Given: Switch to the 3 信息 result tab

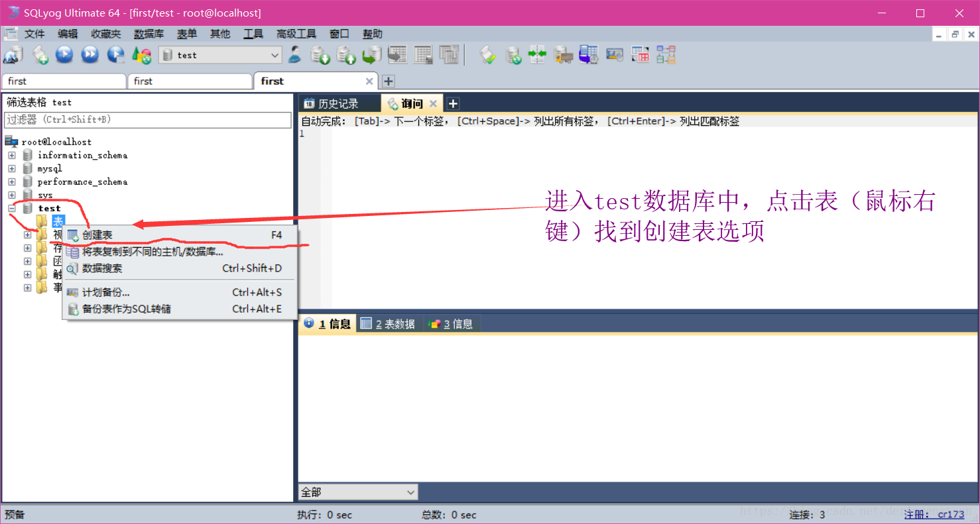Looking at the screenshot, I should pos(452,324).
